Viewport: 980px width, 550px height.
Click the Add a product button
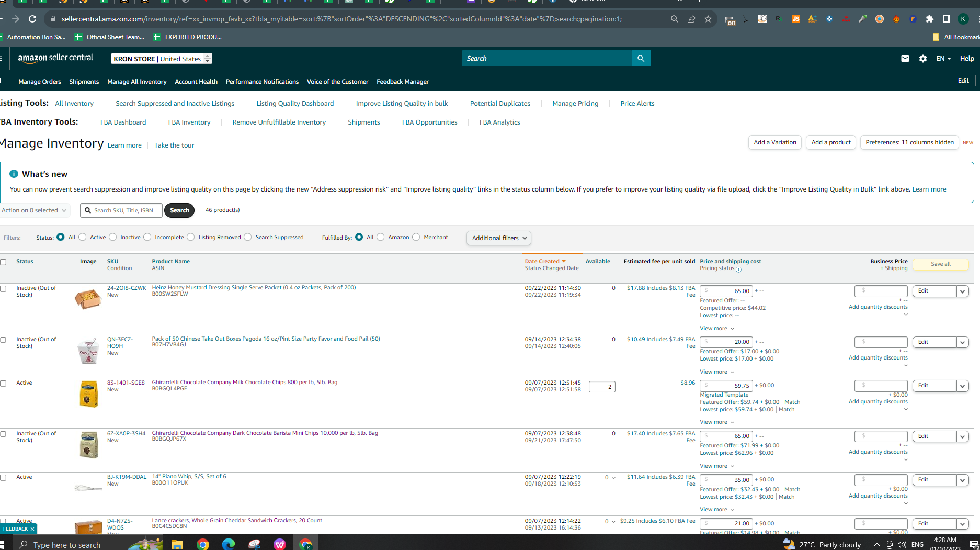pos(831,142)
